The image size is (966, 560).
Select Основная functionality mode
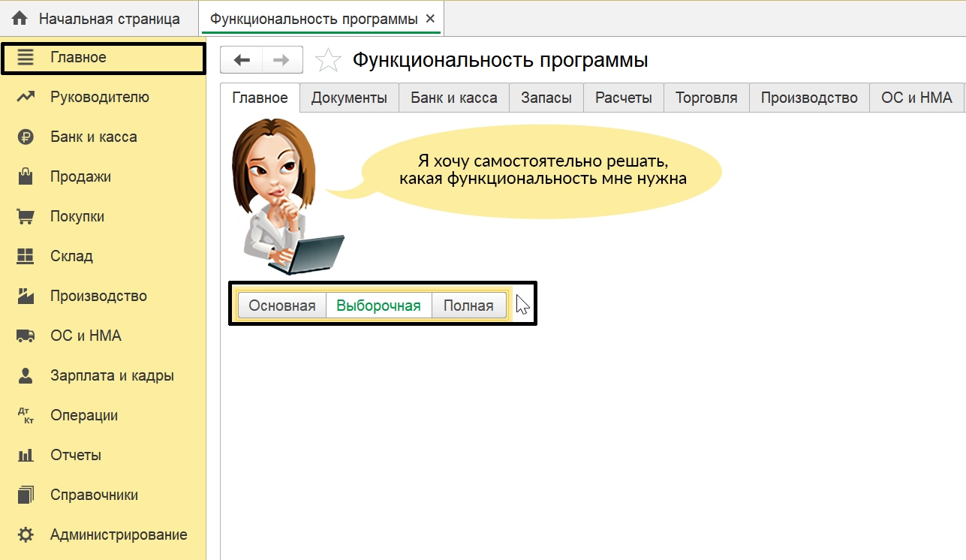coord(282,306)
